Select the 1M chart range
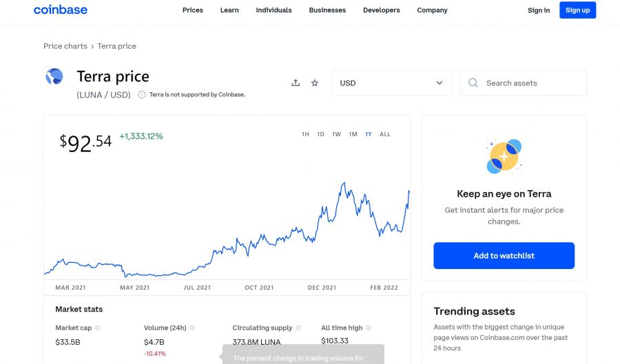This screenshot has height=364, width=620. click(x=353, y=134)
